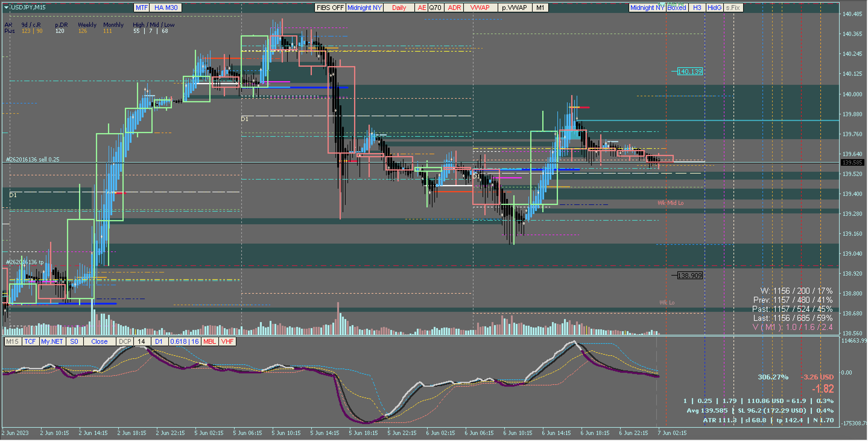Viewport: 868px width, 441px height.
Task: Click the My.NET tab in indicator panel
Action: [x=52, y=341]
